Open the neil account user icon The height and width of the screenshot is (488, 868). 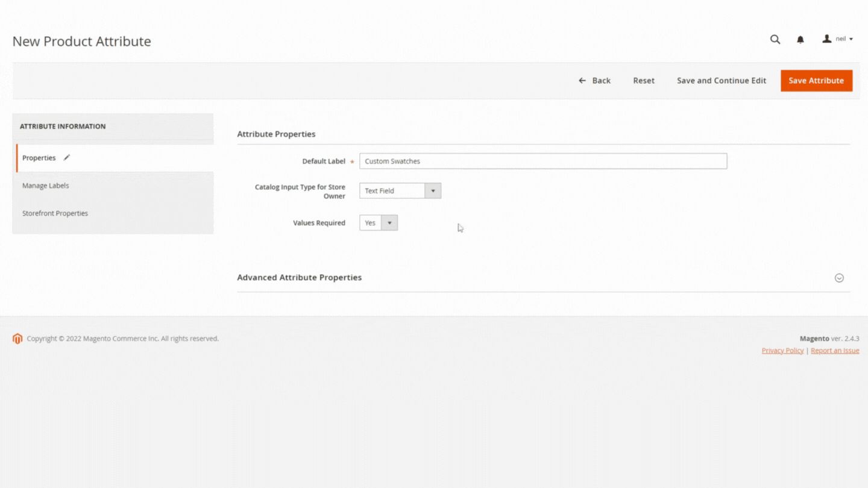[x=826, y=39]
